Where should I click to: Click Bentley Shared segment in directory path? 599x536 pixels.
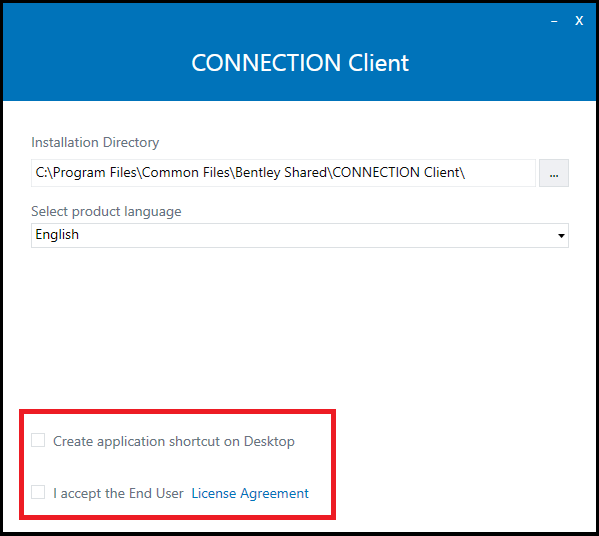(x=281, y=173)
